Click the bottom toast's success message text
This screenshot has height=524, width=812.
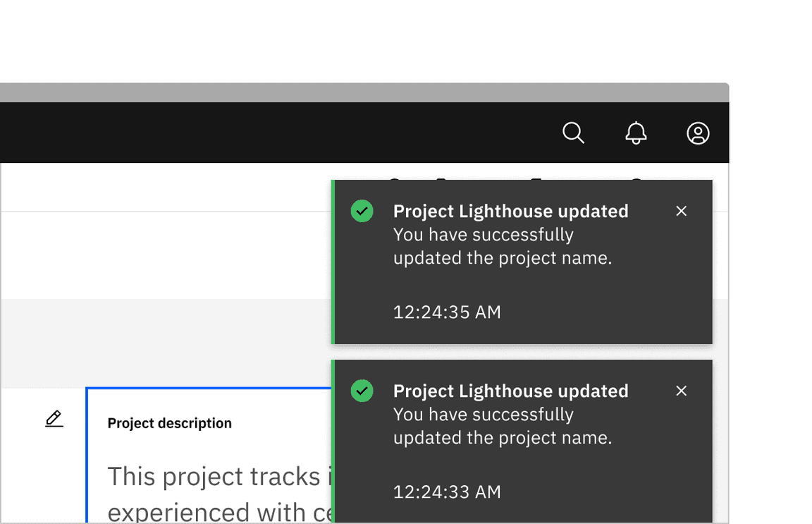(x=502, y=426)
